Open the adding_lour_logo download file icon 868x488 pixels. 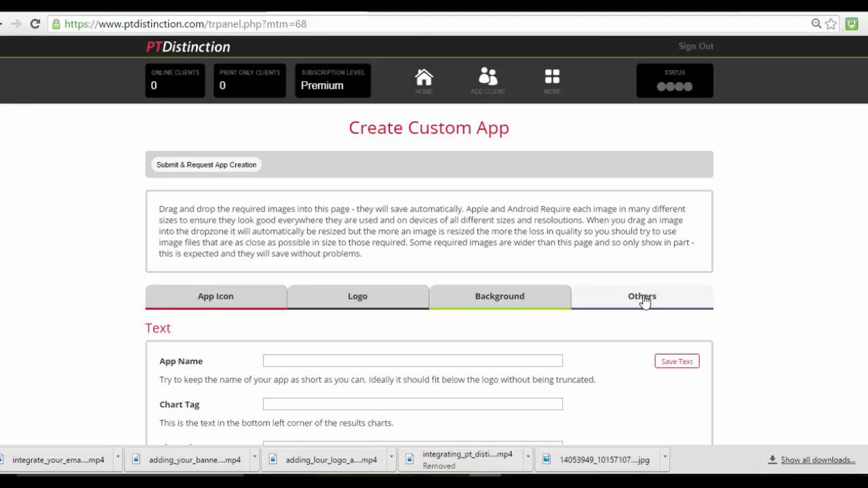[x=273, y=460]
